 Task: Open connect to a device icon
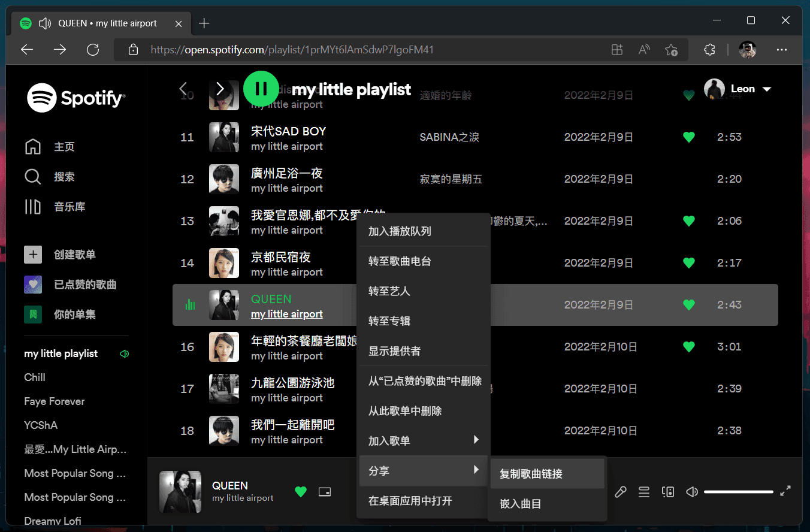(668, 492)
